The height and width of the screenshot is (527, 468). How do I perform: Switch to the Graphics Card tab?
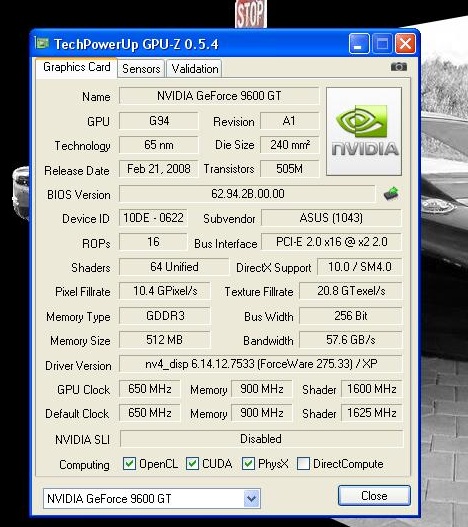click(x=77, y=68)
